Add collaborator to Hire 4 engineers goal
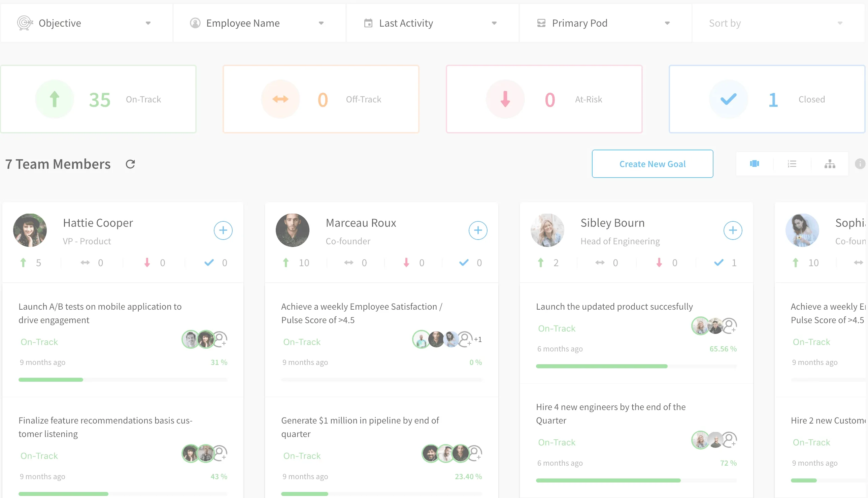The width and height of the screenshot is (868, 498). (x=729, y=439)
